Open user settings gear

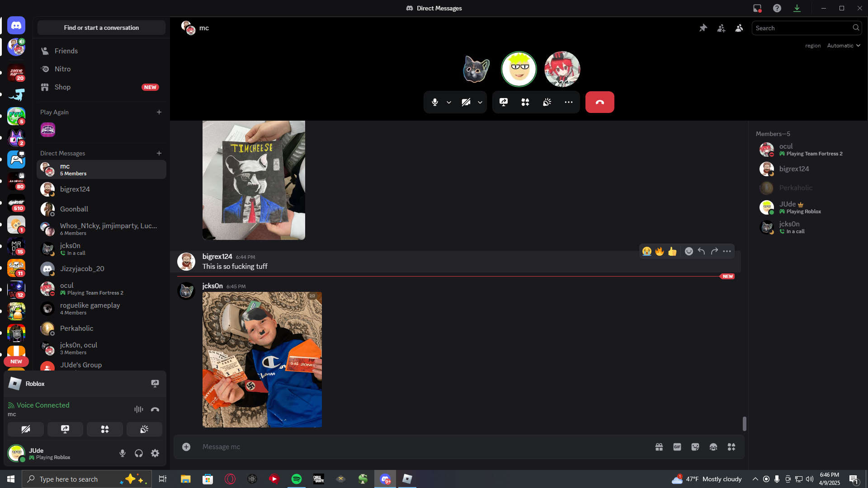(155, 453)
